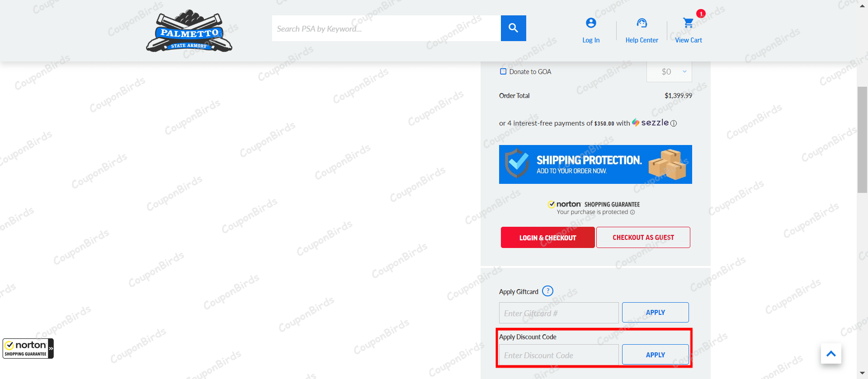Screen dimensions: 868x379
Task: Click the Shipping Protection banner
Action: coord(595,164)
